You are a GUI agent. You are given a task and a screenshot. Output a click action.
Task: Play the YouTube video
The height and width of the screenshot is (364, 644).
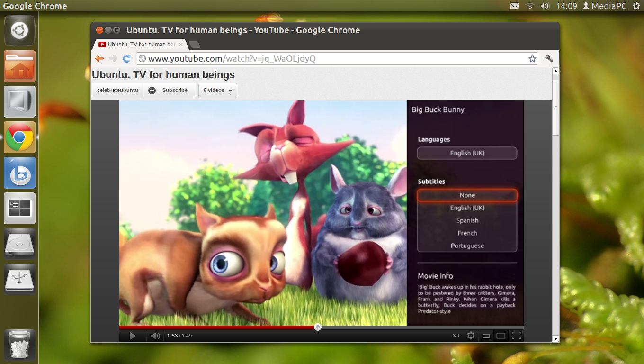pyautogui.click(x=133, y=336)
